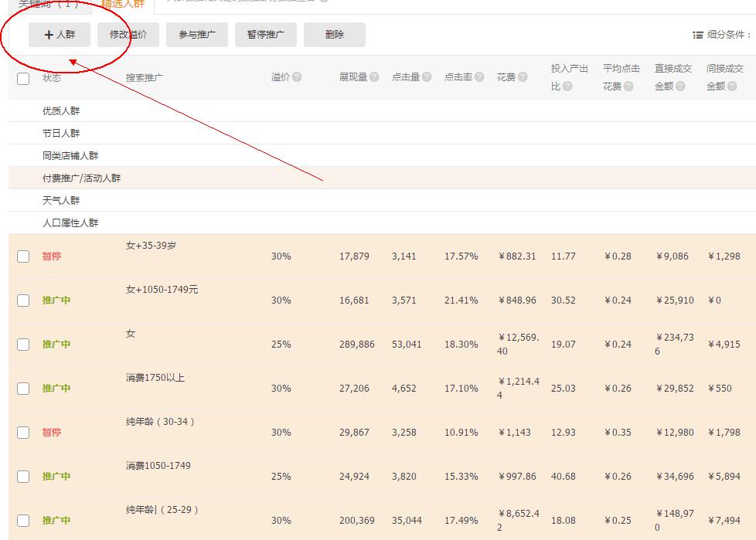Click the help icon beside 展现量 column
Screen dimensions: 756x540
tap(376, 78)
